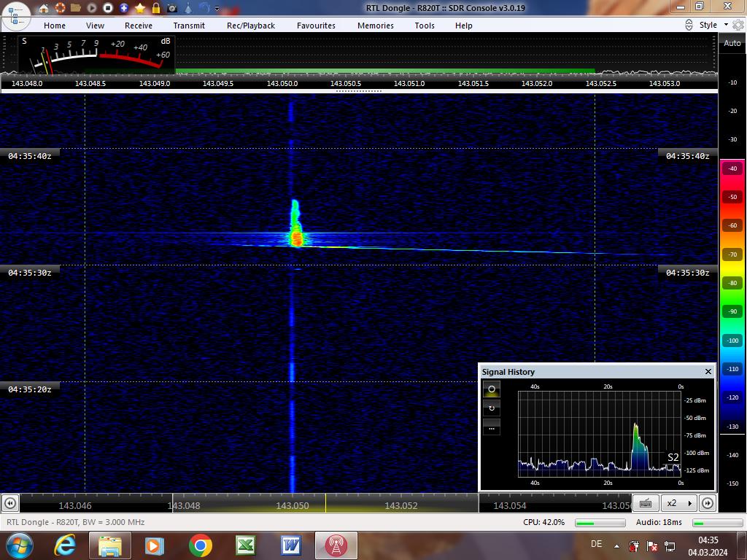Screen dimensions: 747x560
Task: Open the media player taskbar icon
Action: pyautogui.click(x=155, y=545)
